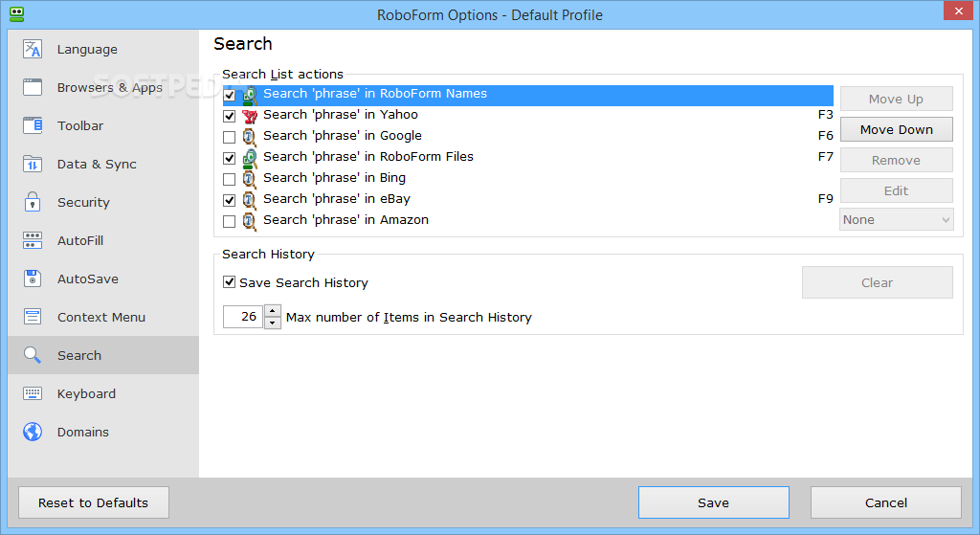Click the Data & Sync icon
The image size is (980, 535).
click(33, 164)
